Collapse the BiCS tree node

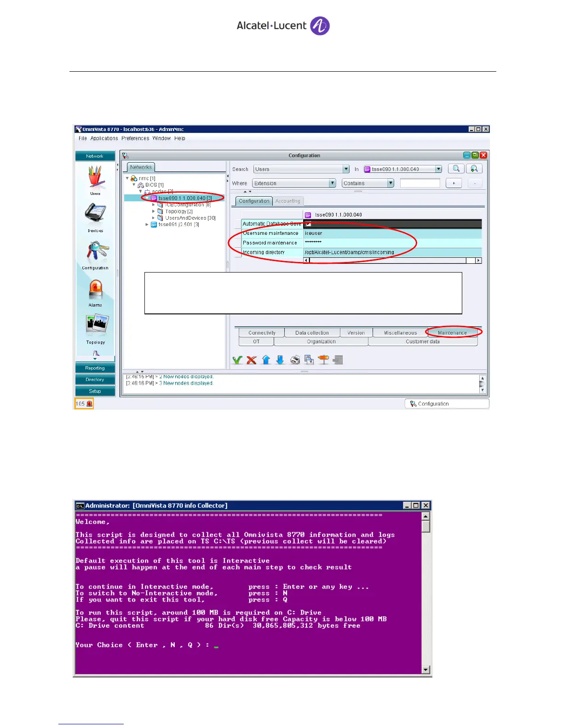point(134,185)
